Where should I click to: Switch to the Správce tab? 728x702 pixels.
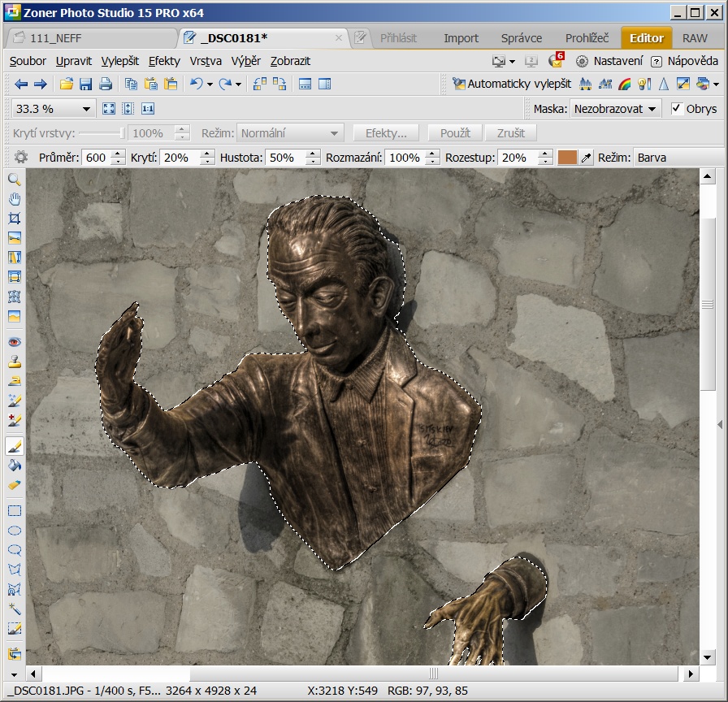522,38
